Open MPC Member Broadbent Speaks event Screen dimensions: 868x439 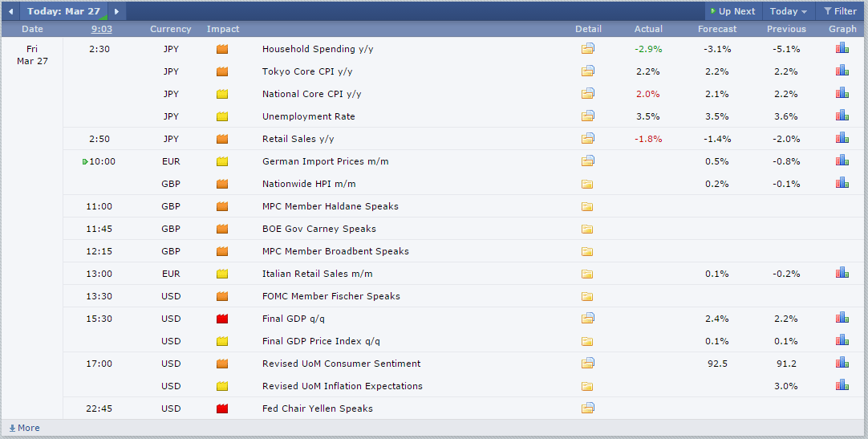tap(335, 251)
